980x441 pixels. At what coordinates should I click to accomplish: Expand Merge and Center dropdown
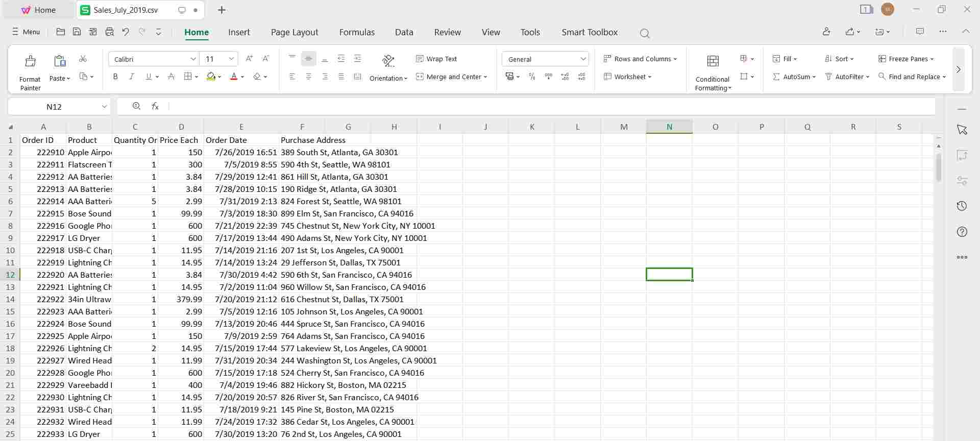485,77
